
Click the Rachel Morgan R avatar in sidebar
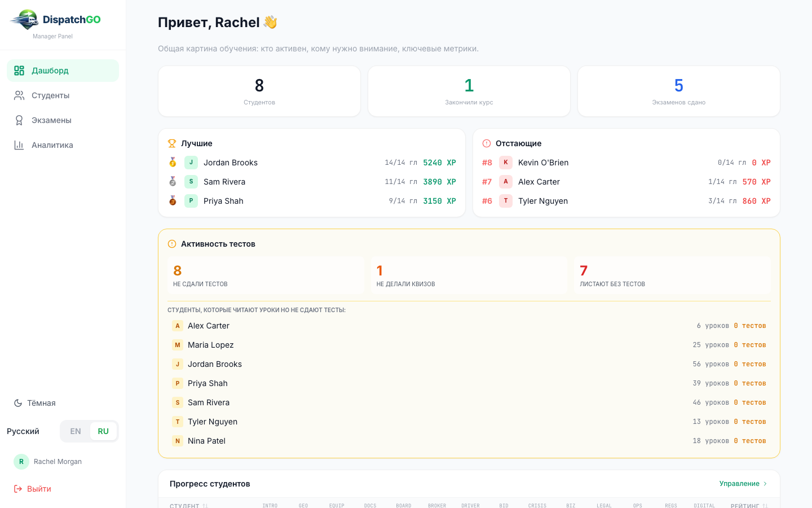click(x=21, y=462)
